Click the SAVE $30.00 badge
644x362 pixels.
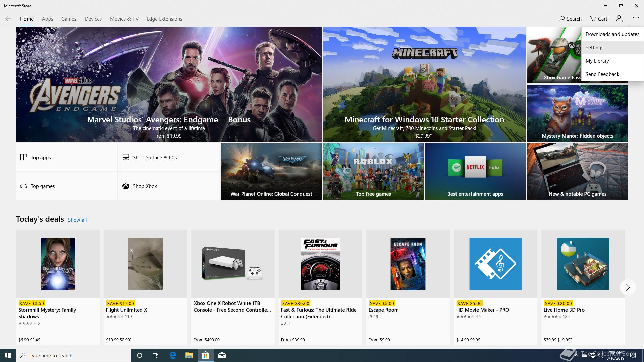(295, 303)
